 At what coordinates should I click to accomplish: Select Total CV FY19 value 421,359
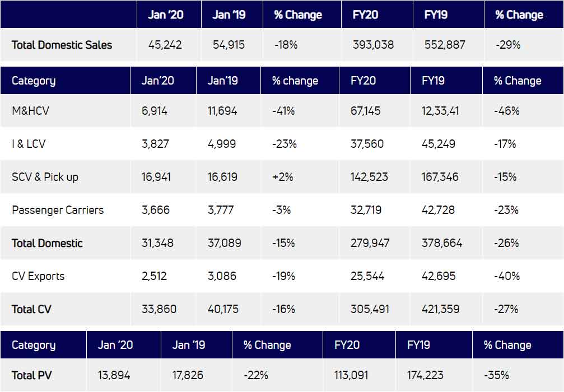click(442, 309)
